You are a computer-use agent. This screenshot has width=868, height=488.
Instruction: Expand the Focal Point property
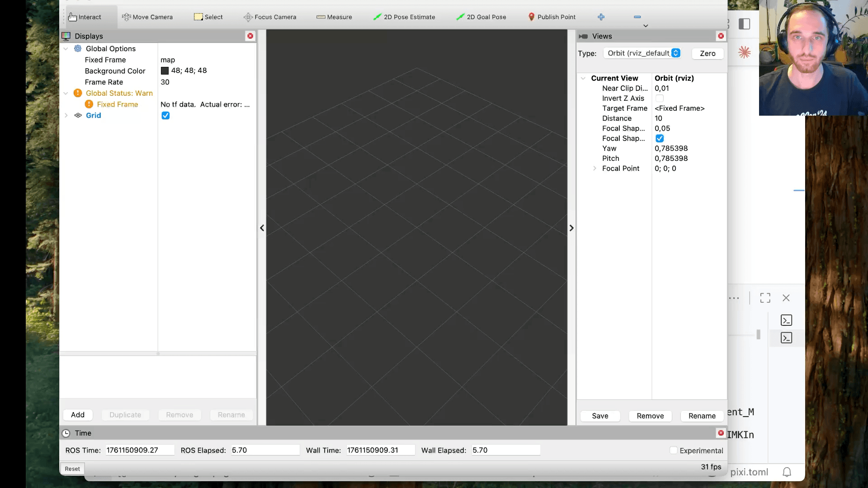coord(594,169)
